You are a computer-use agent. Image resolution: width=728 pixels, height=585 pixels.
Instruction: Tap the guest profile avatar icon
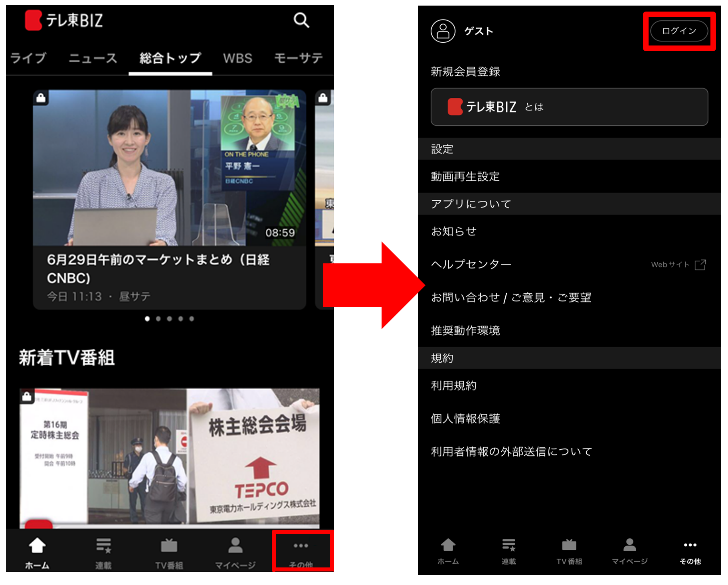[x=443, y=31]
